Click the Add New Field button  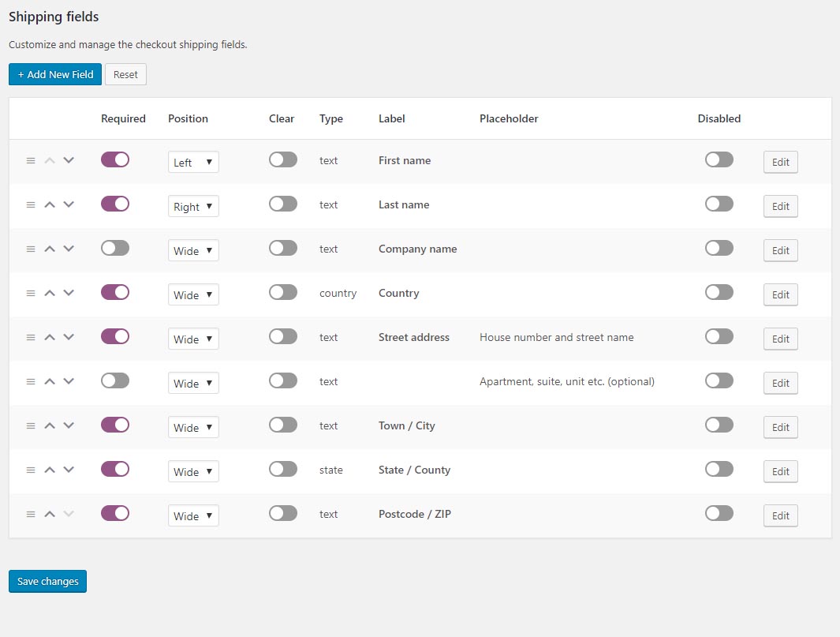[55, 74]
